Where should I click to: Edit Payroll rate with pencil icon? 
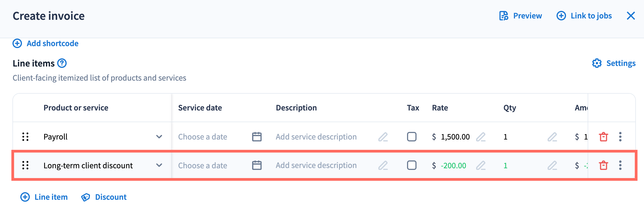click(x=481, y=137)
